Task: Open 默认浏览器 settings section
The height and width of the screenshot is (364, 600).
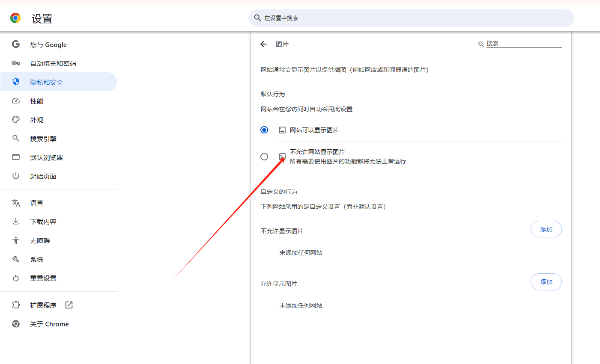Action: tap(59, 157)
